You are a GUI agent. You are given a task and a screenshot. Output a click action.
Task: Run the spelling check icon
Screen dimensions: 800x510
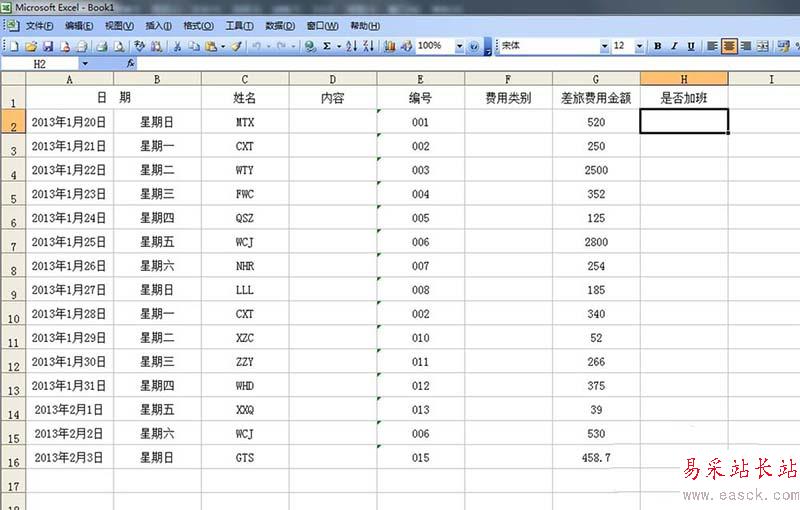click(140, 46)
